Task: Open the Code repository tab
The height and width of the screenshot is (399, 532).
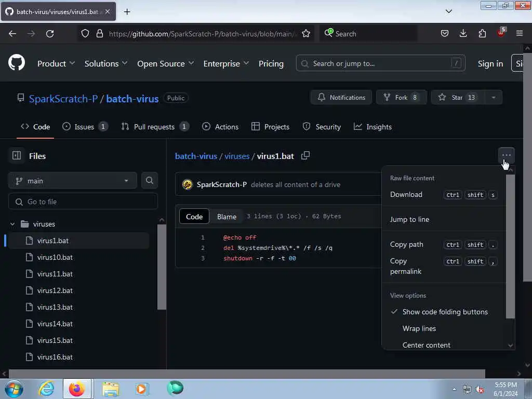Action: (x=35, y=127)
